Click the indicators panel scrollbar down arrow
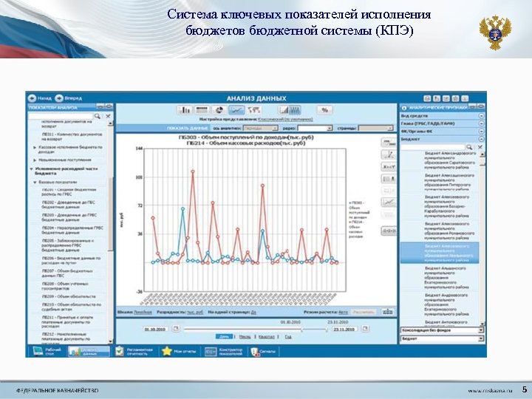 [110, 341]
